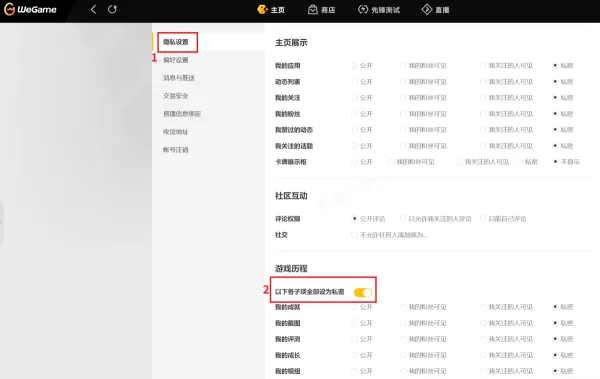Set 我赞过的动态 to 公开
Image resolution: width=600 pixels, height=379 pixels.
pos(354,130)
